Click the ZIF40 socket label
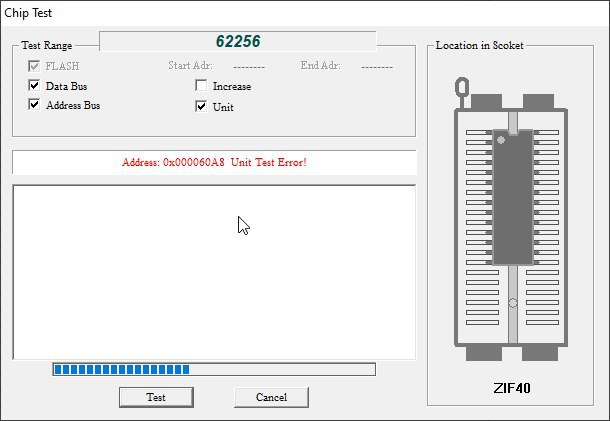 pos(512,388)
